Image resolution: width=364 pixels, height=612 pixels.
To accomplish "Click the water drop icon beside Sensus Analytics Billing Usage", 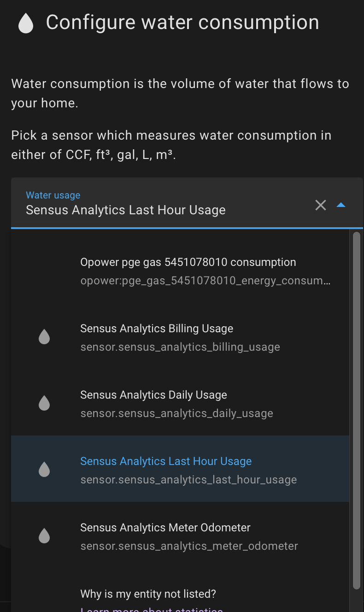I will click(44, 336).
